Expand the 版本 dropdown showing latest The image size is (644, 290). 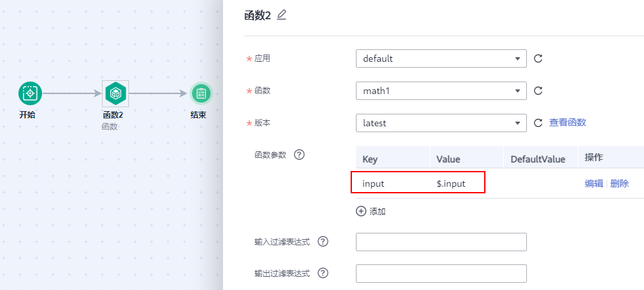coord(441,123)
